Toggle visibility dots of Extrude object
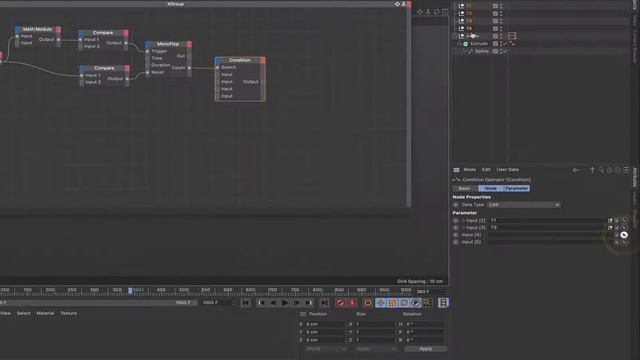 click(501, 44)
